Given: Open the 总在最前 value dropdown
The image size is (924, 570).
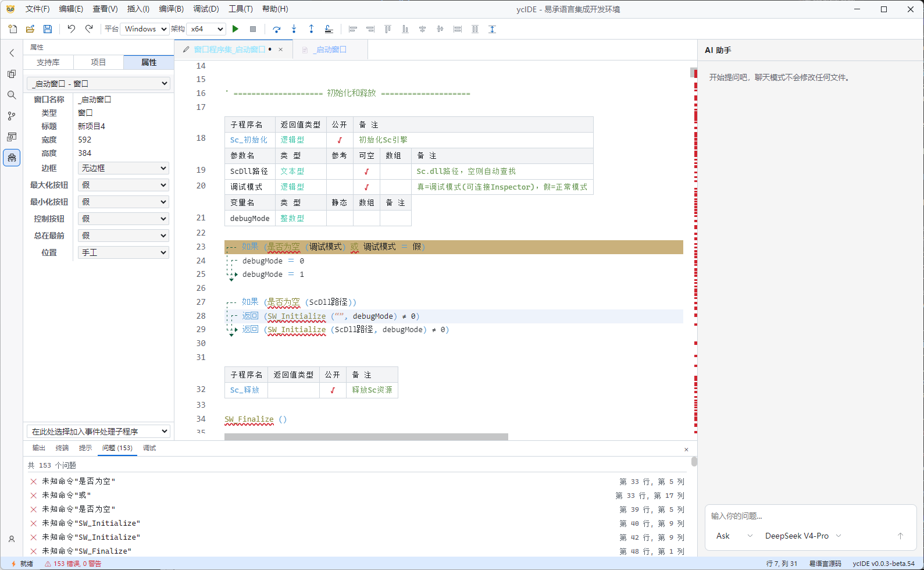Looking at the screenshot, I should pyautogui.click(x=123, y=236).
